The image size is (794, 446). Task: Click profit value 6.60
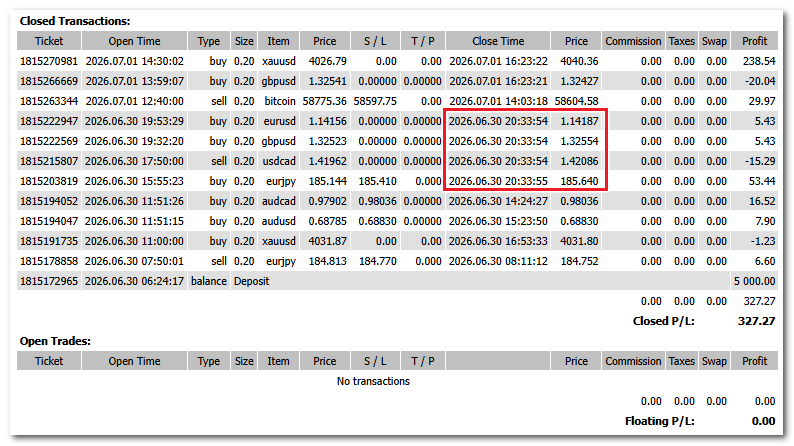[765, 261]
